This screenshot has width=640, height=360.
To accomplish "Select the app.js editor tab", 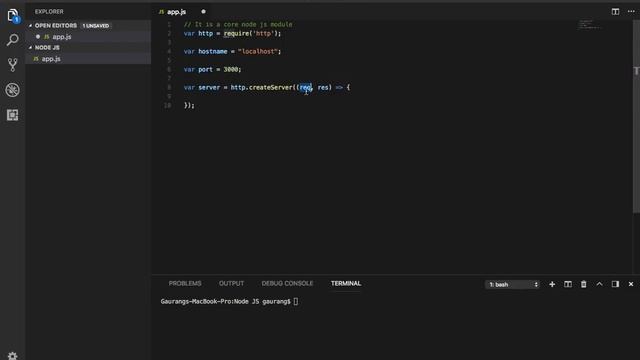I will [x=176, y=12].
